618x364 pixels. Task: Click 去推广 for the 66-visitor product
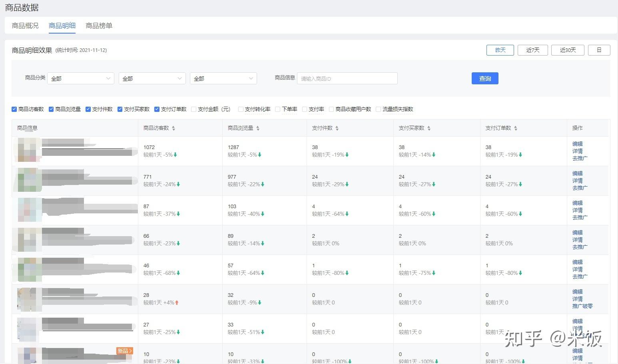(580, 247)
